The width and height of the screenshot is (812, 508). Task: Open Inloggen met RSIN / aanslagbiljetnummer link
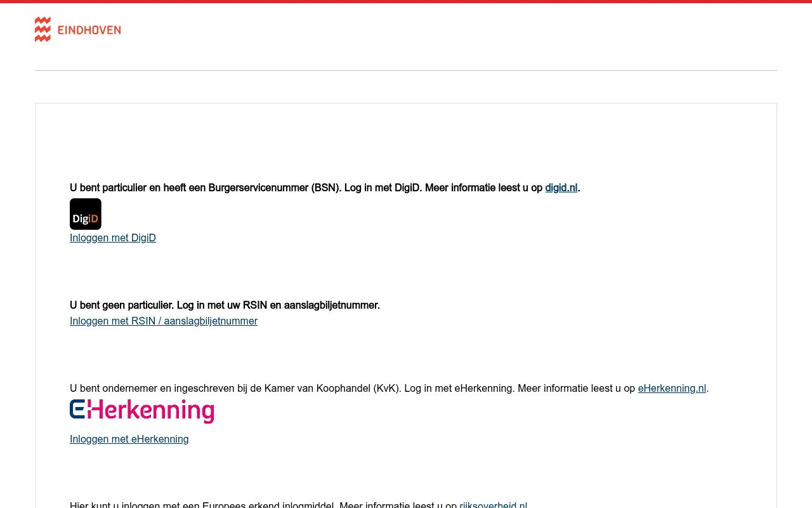click(164, 321)
